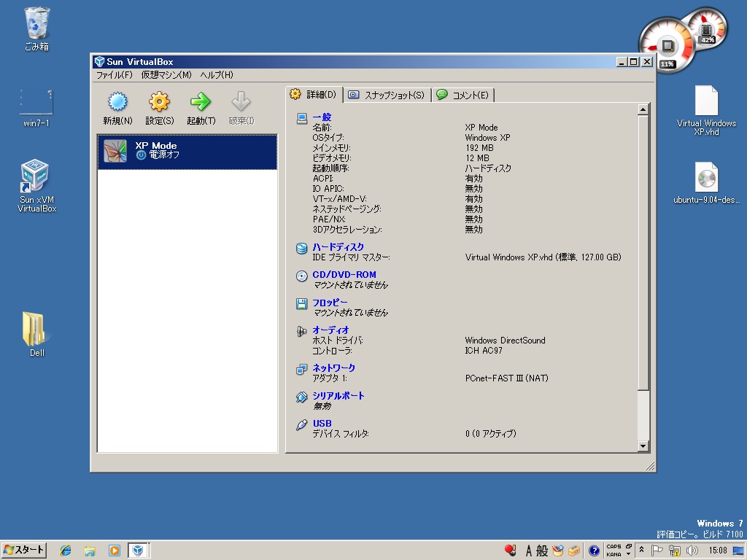Select the win7-1 desktop icon
Screen dimensions: 747x560
tap(36, 108)
